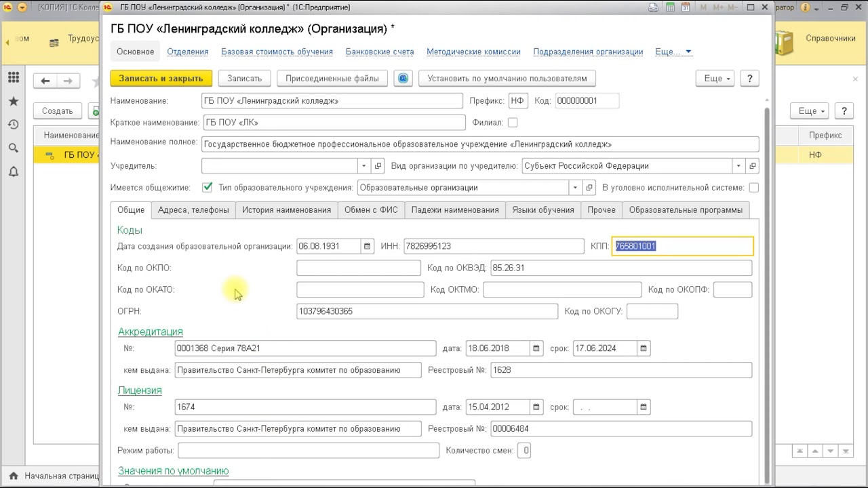Open the calendar picker for creation date
The height and width of the screenshot is (488, 868).
click(367, 246)
